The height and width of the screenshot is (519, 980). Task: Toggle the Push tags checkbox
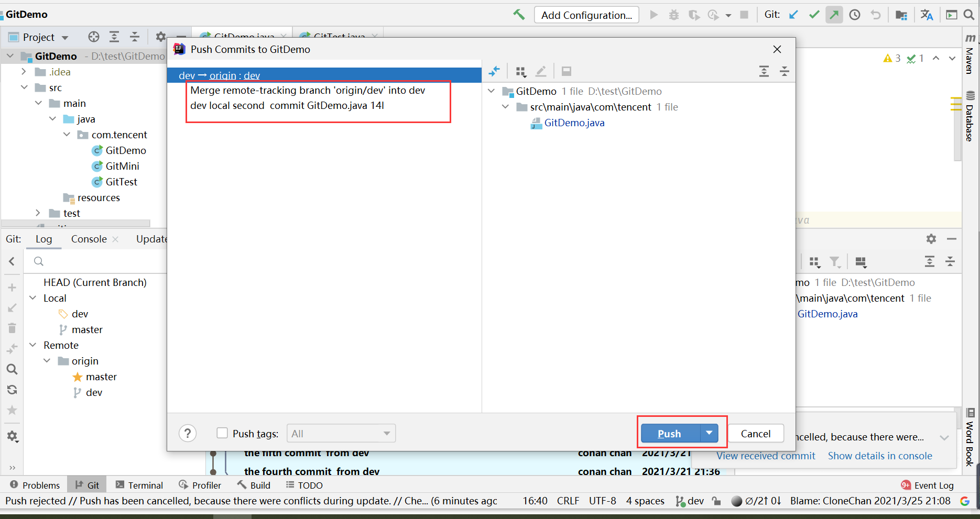click(x=222, y=433)
